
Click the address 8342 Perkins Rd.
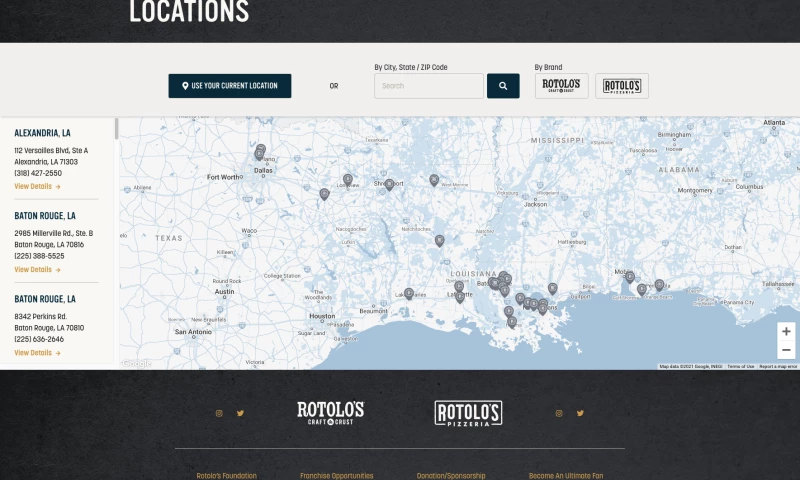point(41,317)
